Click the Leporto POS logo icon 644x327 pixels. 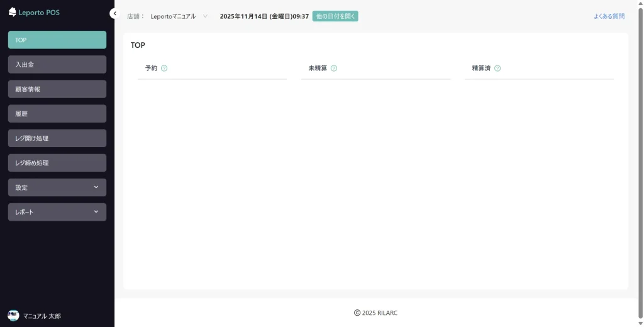12,12
